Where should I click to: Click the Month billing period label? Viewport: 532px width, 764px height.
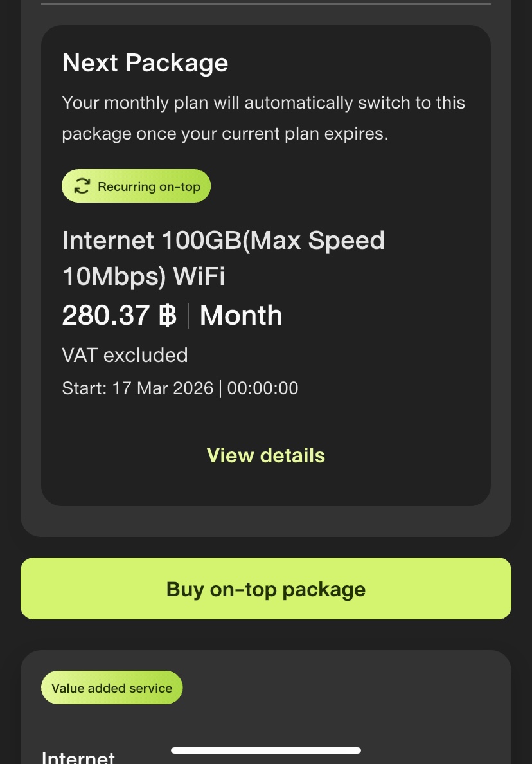[x=241, y=316]
